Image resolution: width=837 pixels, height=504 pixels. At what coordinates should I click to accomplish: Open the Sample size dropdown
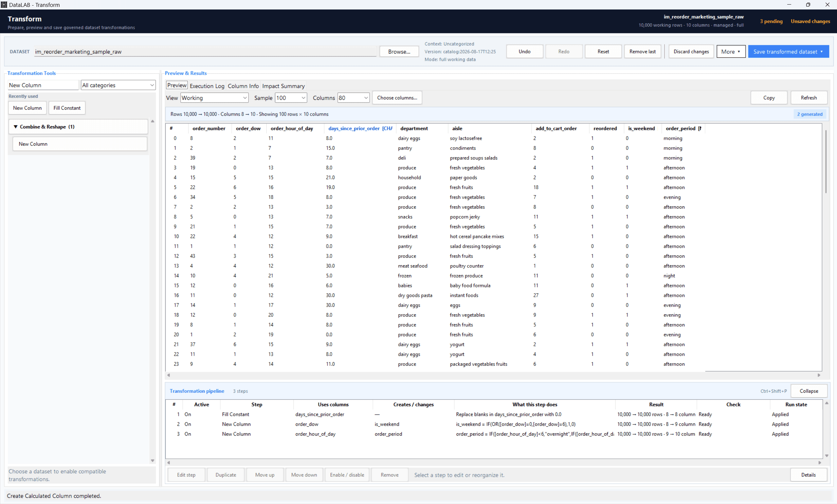pyautogui.click(x=291, y=98)
